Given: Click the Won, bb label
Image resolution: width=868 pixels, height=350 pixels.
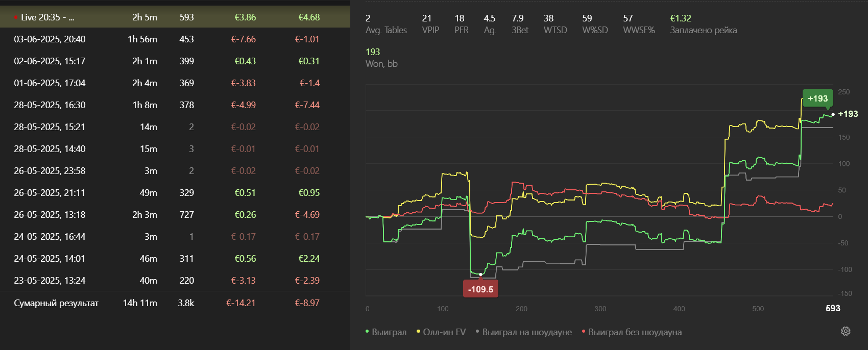Looking at the screenshot, I should click(381, 64).
